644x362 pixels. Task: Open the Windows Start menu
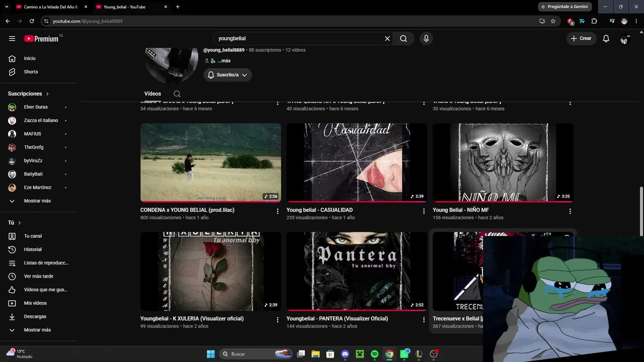(211, 354)
